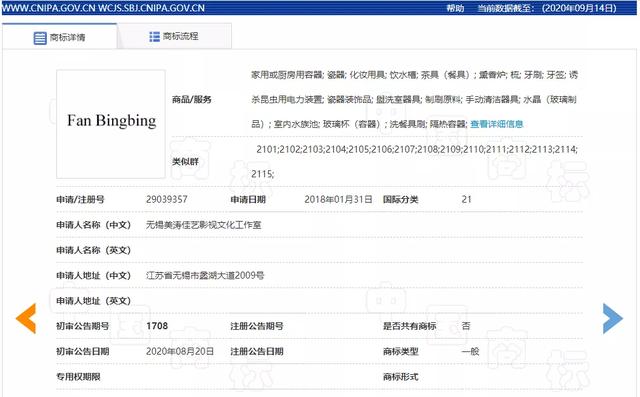Click the 申请人地址（中文）label
The image size is (640, 397).
tap(93, 275)
